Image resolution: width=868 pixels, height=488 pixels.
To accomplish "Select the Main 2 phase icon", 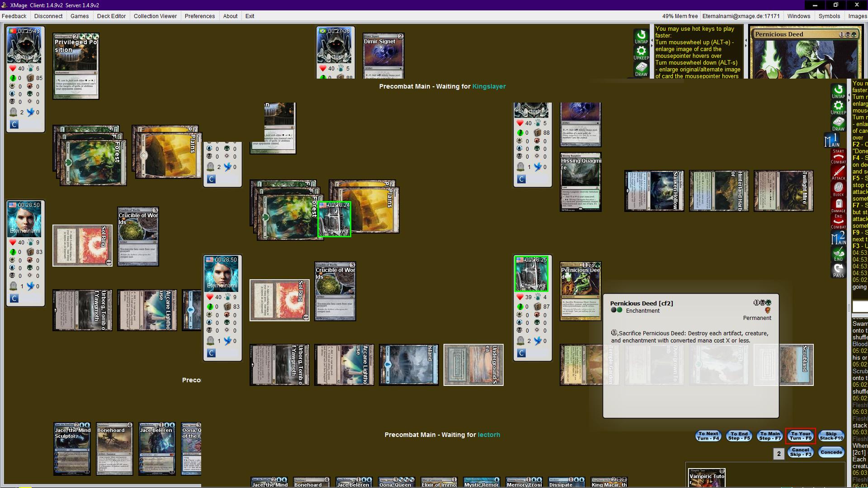I will click(838, 238).
